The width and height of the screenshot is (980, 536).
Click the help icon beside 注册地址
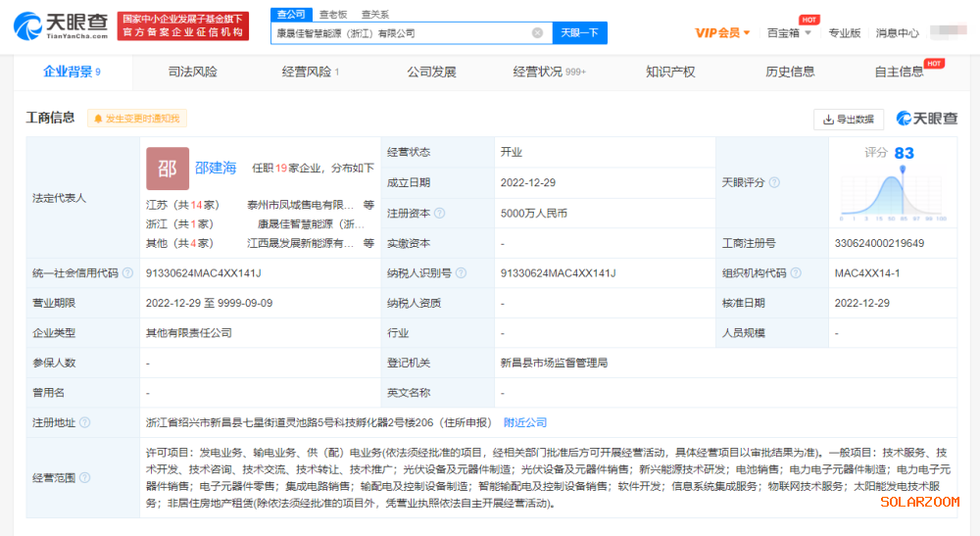pyautogui.click(x=84, y=422)
